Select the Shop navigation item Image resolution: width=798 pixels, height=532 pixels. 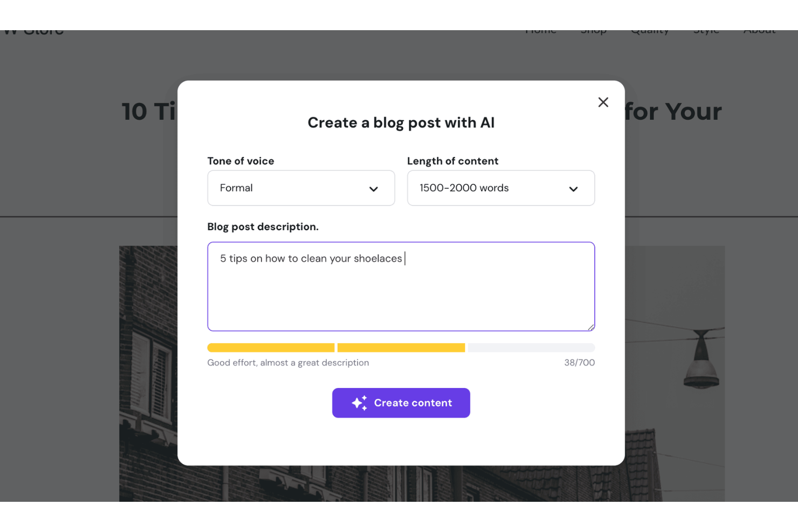[593, 30]
